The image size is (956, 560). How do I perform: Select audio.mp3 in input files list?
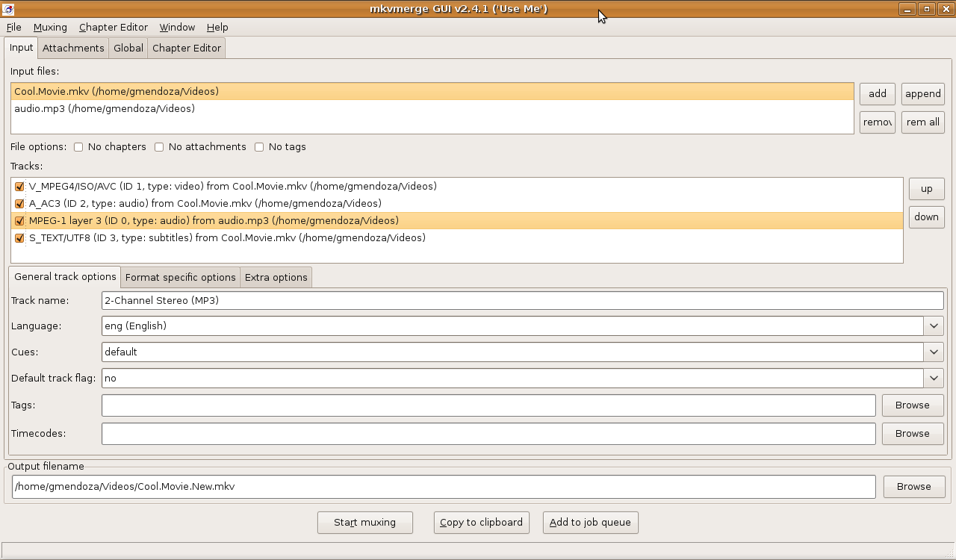tap(432, 108)
